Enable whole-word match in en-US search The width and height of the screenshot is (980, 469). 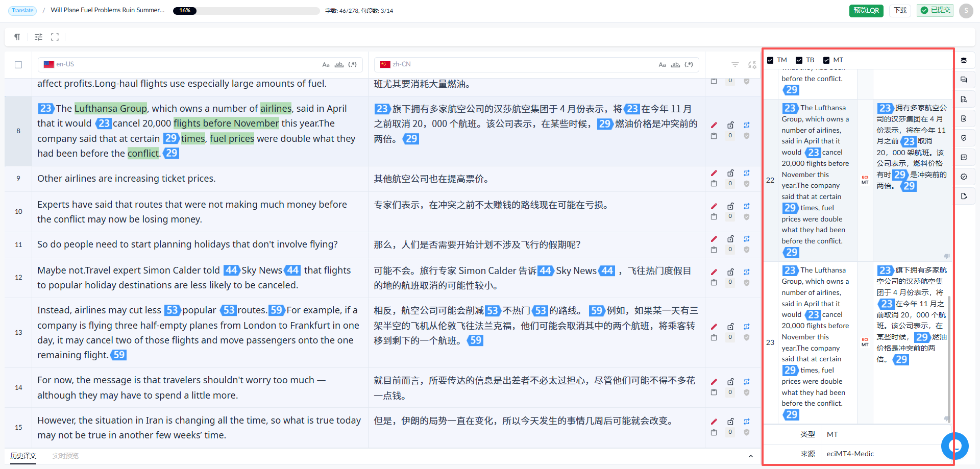tap(339, 65)
